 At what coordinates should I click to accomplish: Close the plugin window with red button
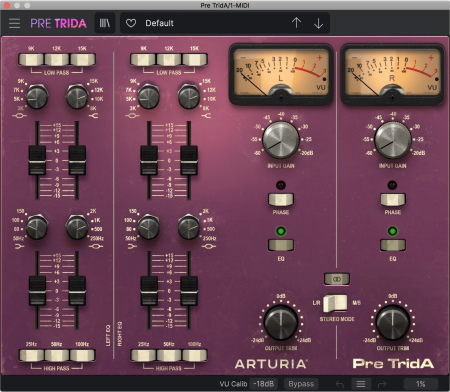coord(7,5)
